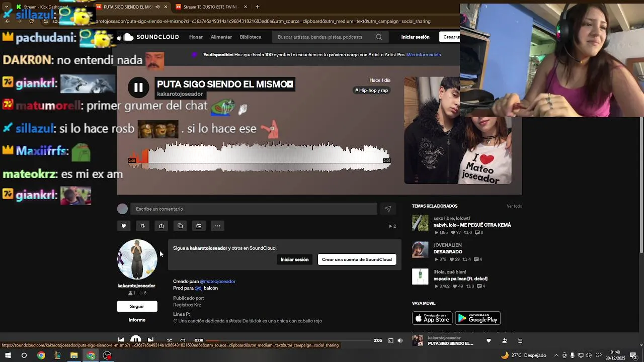This screenshot has width=644, height=362.
Task: Open the Biblioteca menu item
Action: point(251,37)
